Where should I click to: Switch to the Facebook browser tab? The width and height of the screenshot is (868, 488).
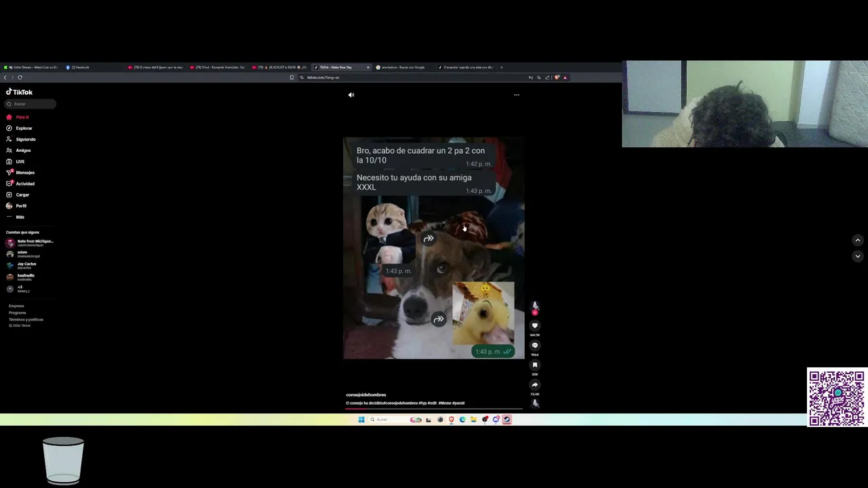[x=94, y=67]
